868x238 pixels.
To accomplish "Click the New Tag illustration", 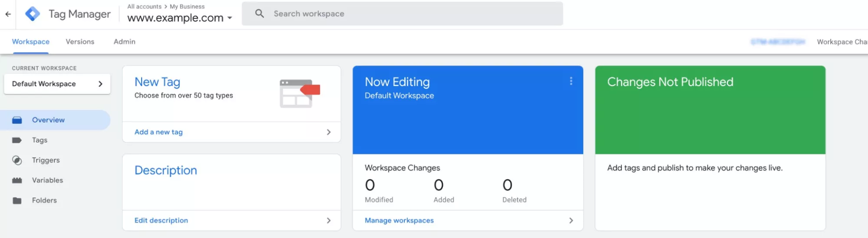I will tap(300, 93).
